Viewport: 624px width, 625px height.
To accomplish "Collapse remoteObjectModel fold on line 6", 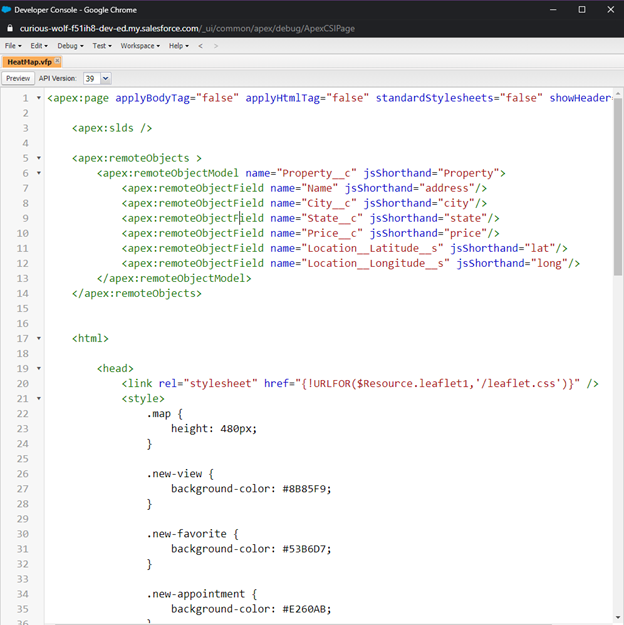I will tap(39, 173).
